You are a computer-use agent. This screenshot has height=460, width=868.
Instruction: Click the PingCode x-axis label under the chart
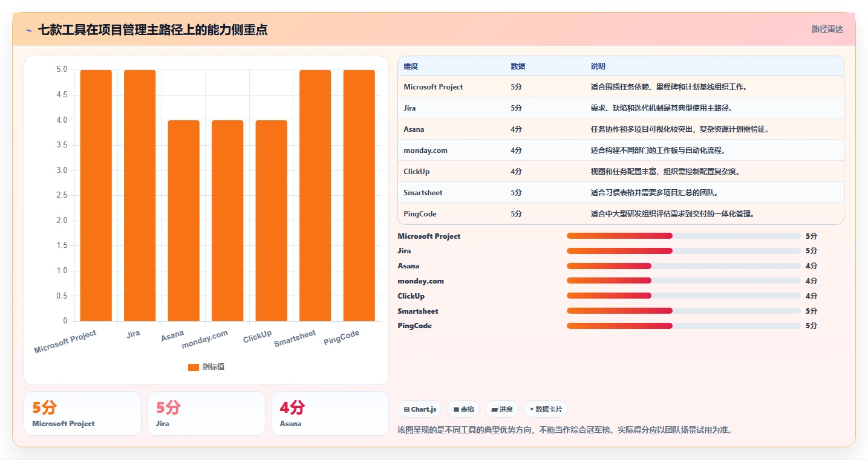pos(342,338)
